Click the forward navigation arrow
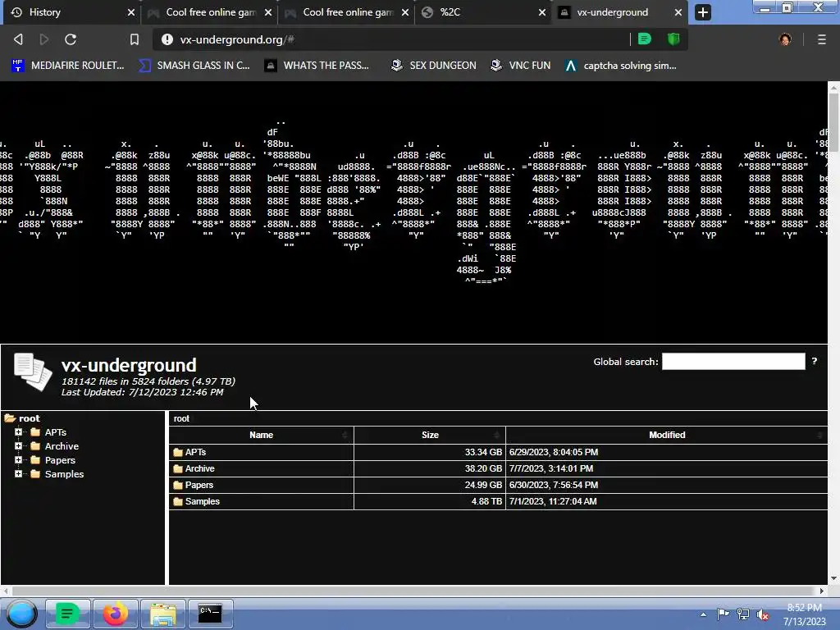Viewport: 840px width, 630px height. coord(44,39)
